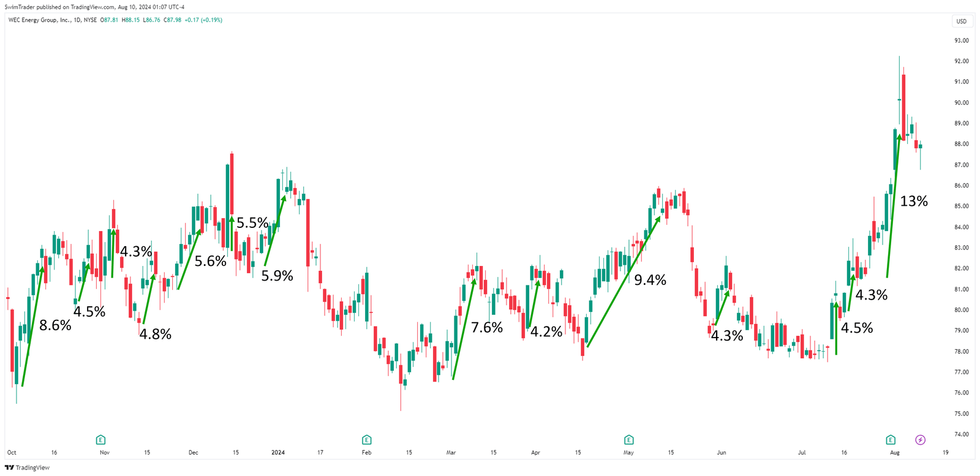The width and height of the screenshot is (980, 476).
Task: Click the Jun label on the time axis
Action: point(722,453)
